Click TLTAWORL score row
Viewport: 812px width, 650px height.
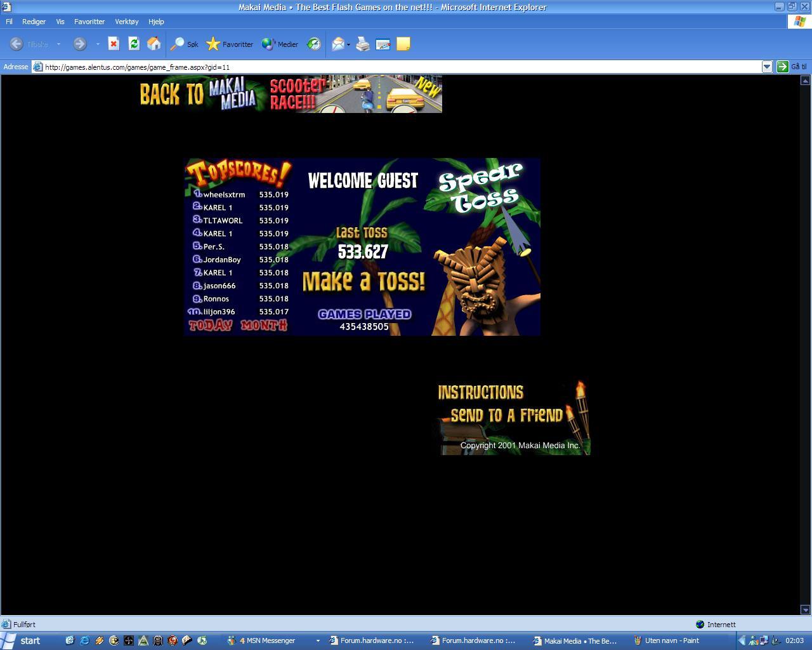pyautogui.click(x=241, y=221)
